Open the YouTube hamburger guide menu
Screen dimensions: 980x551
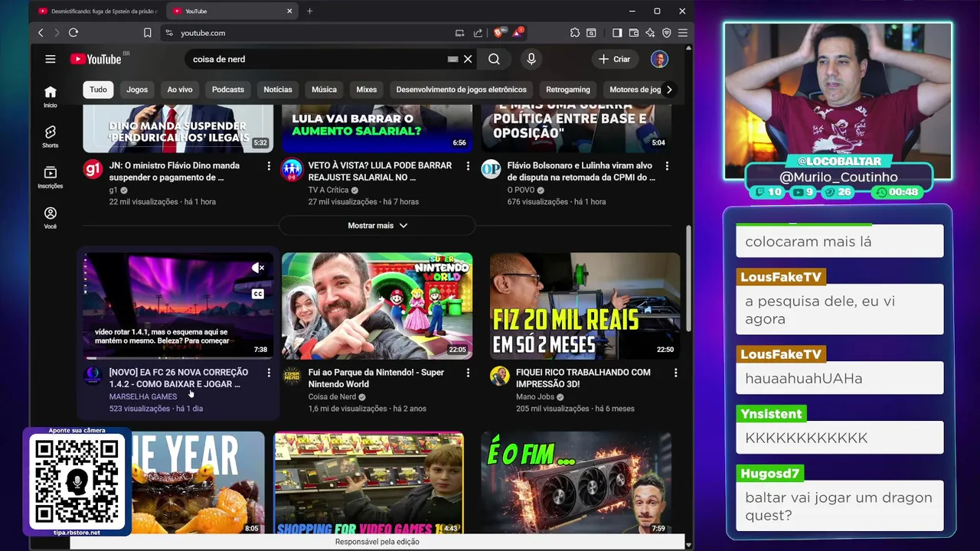tap(51, 59)
